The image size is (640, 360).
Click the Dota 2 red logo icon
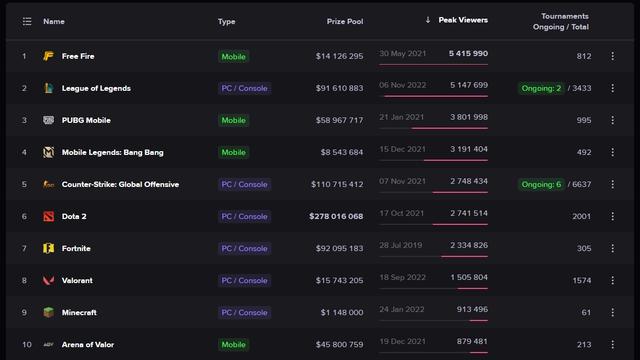[x=48, y=216]
